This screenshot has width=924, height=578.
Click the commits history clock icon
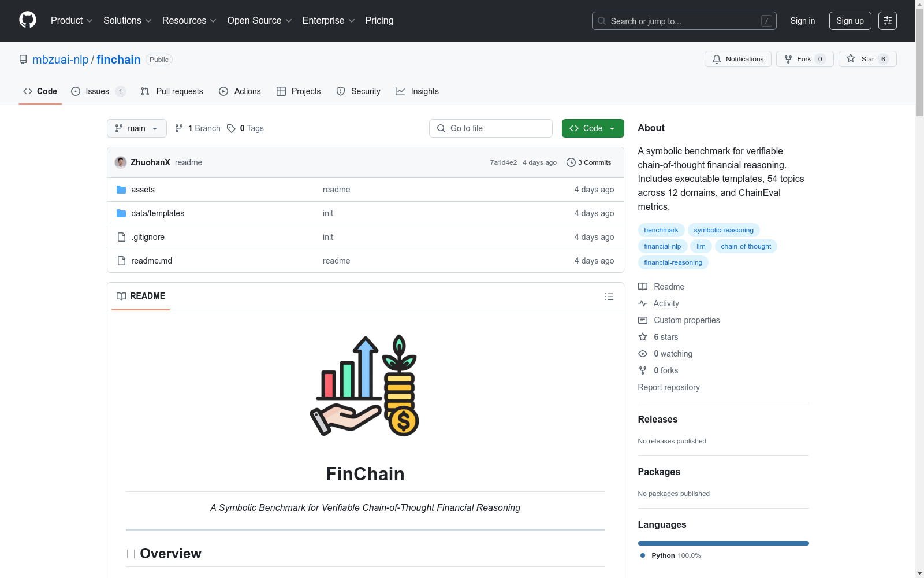571,162
